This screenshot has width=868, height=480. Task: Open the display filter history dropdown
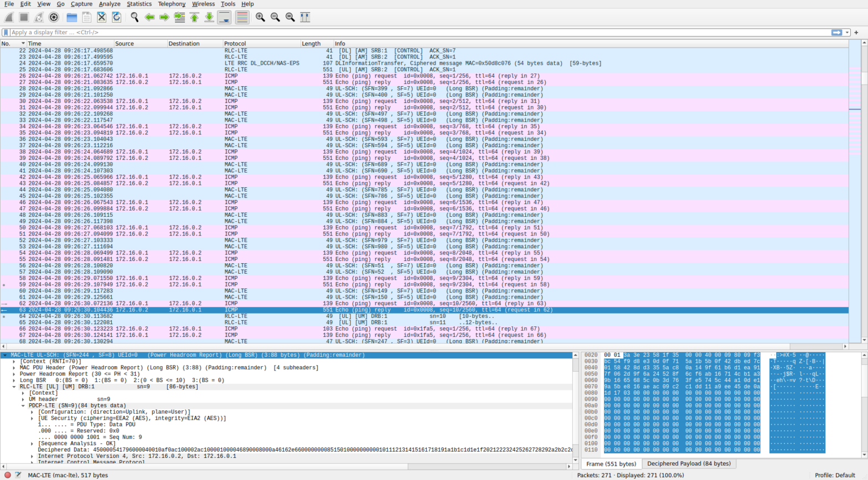coord(847,33)
